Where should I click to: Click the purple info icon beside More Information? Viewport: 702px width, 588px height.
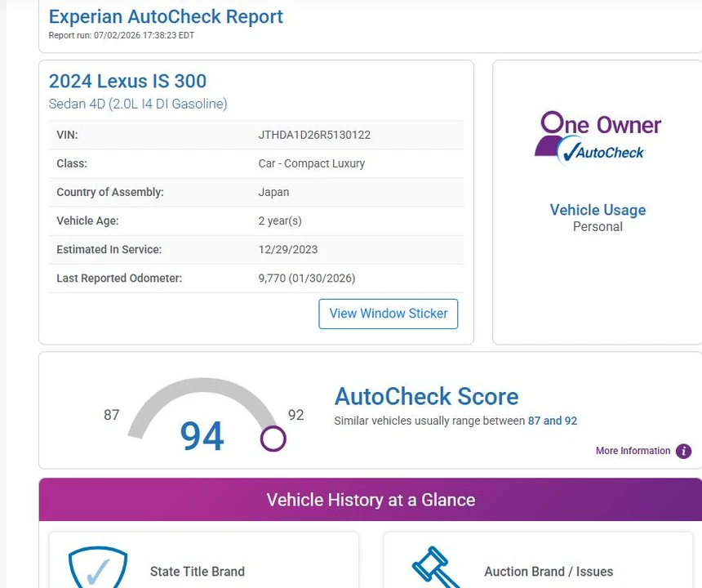pos(684,451)
